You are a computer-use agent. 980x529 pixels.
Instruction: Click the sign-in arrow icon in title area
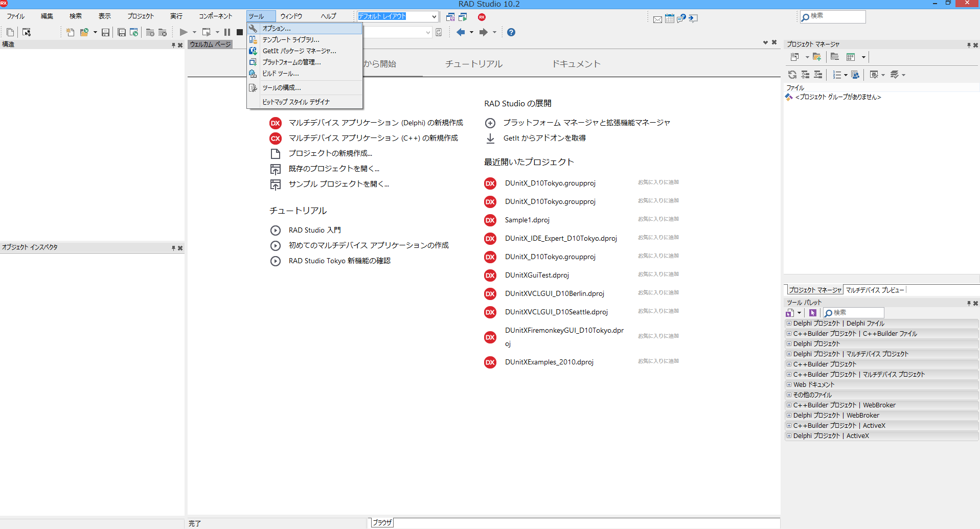tap(693, 18)
